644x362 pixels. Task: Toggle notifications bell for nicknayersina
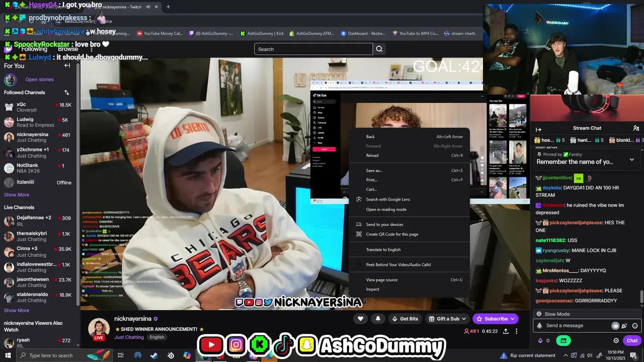[x=378, y=319]
